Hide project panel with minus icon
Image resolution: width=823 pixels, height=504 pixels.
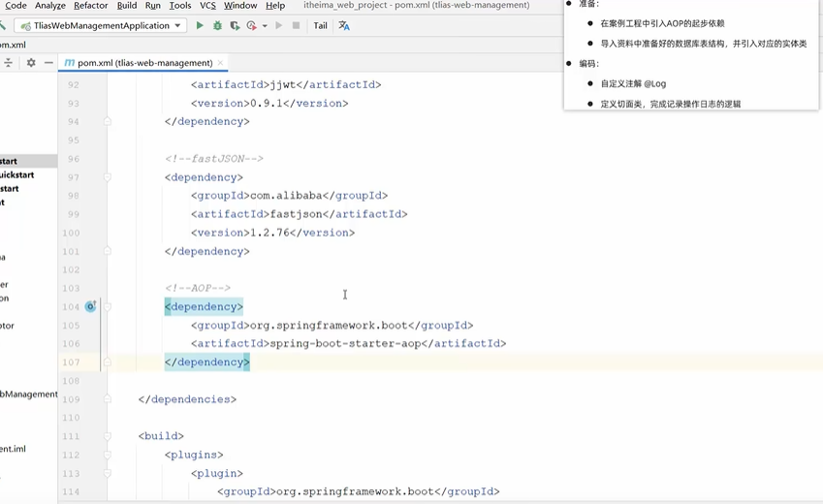pos(48,62)
